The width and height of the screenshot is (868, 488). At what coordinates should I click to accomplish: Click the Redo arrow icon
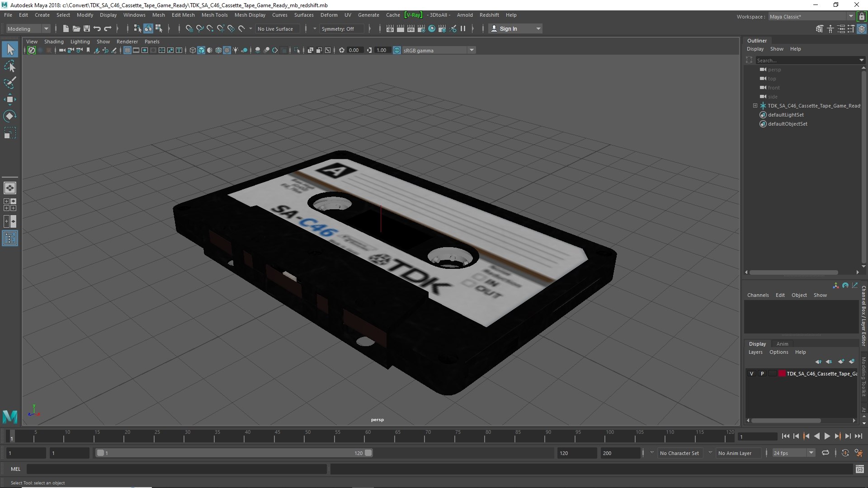coord(108,28)
